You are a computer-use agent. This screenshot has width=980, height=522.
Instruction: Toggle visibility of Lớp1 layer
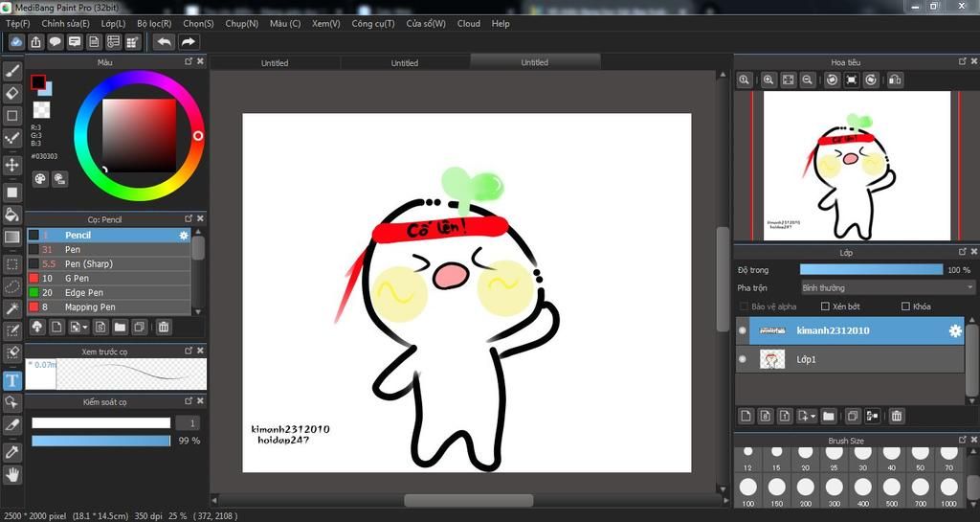(743, 359)
